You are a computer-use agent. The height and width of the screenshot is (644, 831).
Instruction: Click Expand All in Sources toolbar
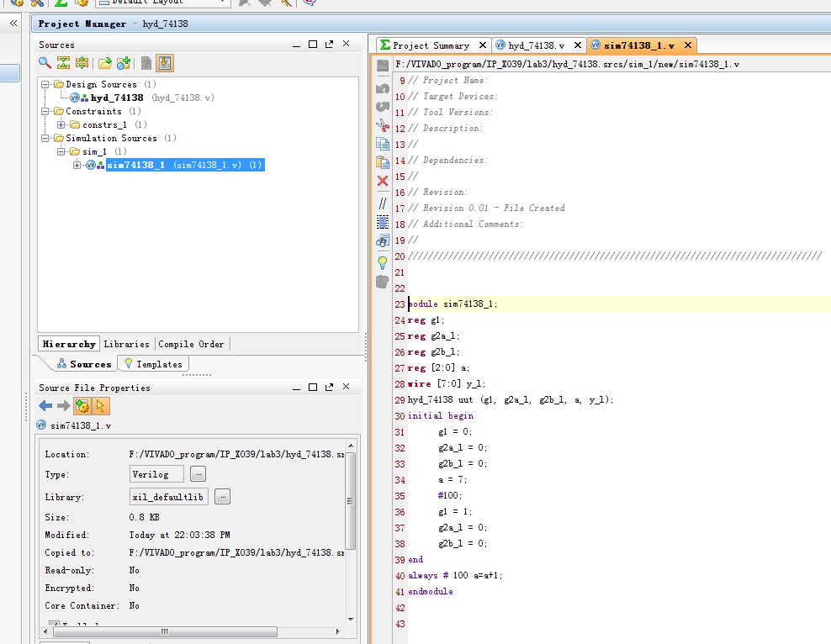click(82, 63)
